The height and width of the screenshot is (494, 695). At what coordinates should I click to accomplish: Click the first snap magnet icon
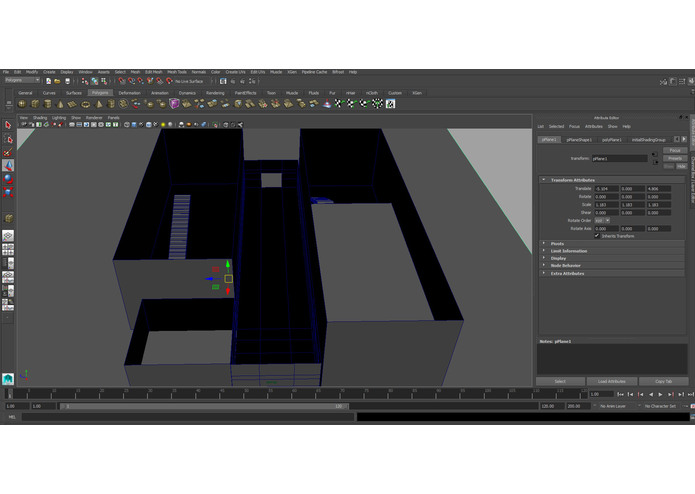coord(122,81)
